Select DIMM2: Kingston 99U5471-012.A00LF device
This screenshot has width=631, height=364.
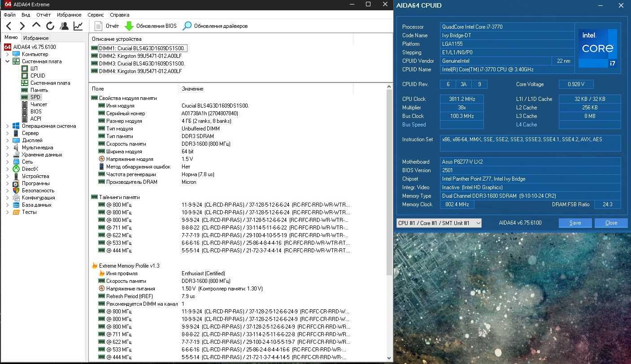point(137,56)
